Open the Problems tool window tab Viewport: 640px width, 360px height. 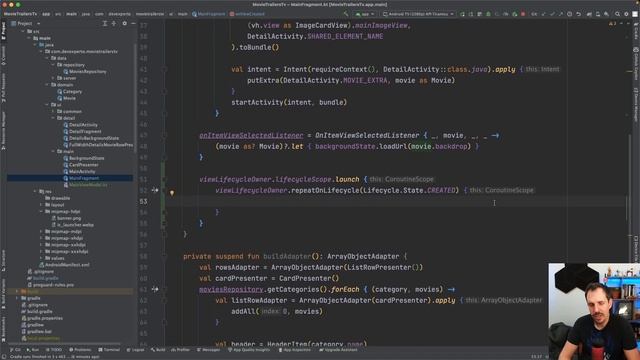pyautogui.click(x=80, y=350)
